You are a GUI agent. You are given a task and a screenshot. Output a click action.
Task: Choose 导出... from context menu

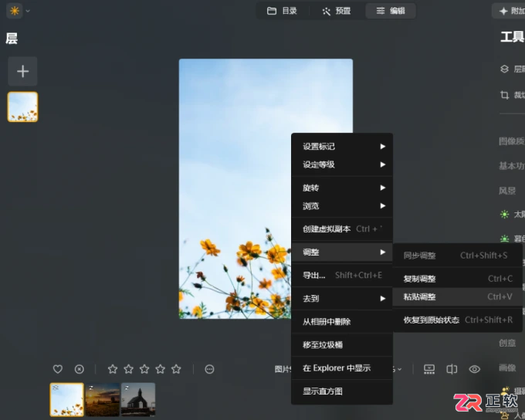click(342, 276)
